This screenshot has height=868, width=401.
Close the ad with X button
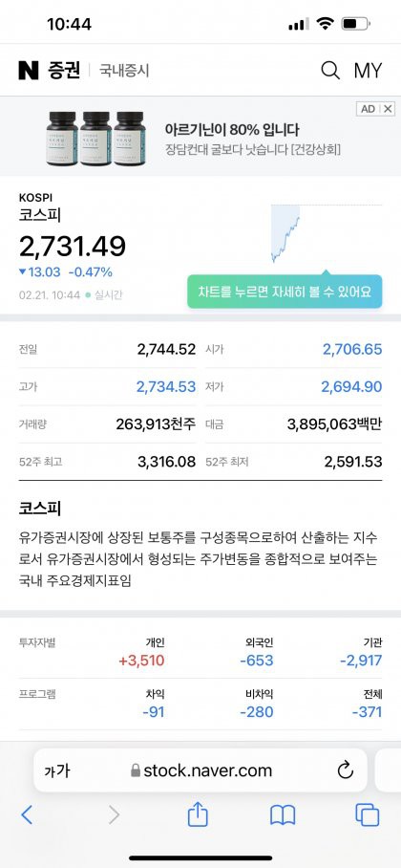pos(389,109)
